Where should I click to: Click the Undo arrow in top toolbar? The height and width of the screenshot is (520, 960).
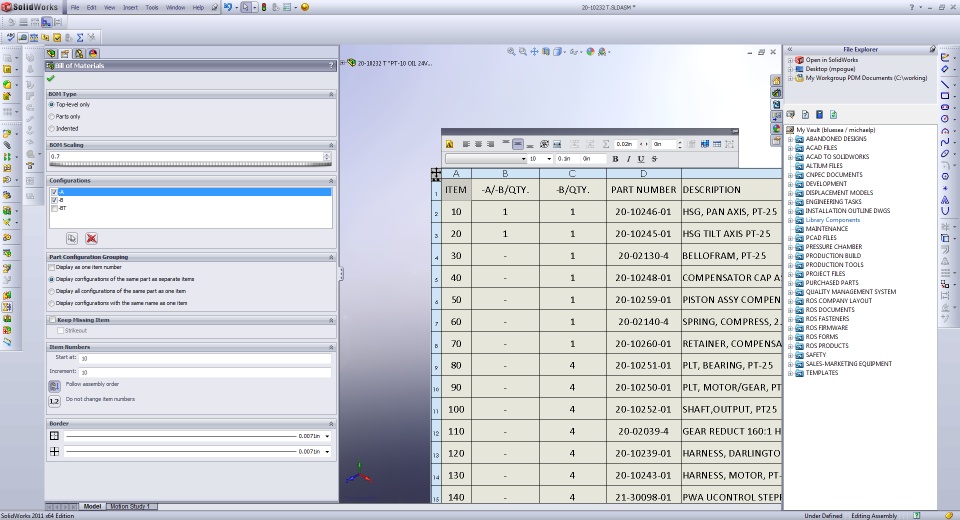(x=228, y=7)
